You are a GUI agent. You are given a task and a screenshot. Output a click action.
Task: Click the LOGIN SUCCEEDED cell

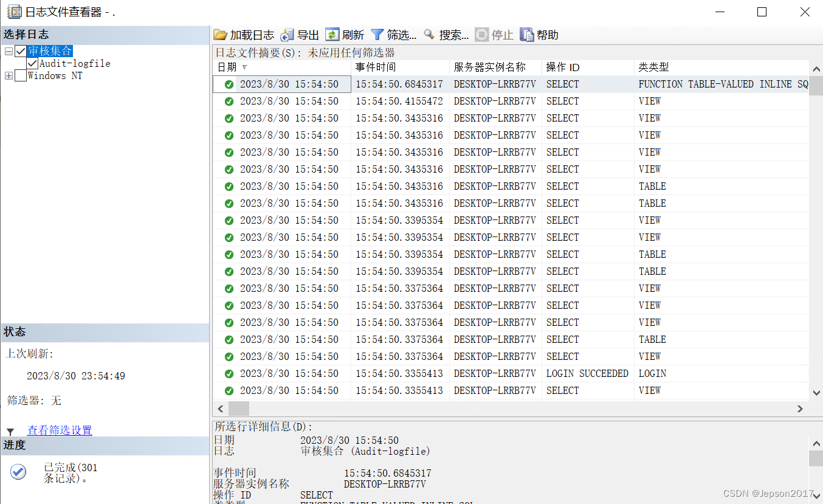588,374
